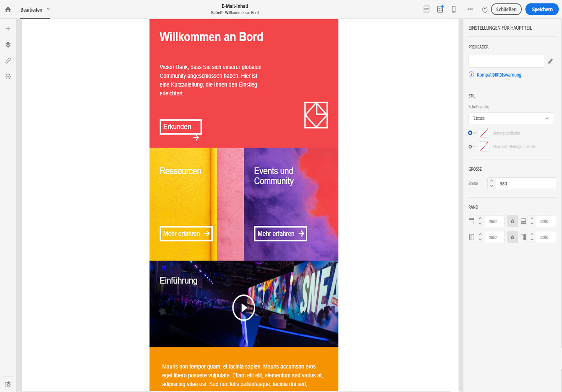This screenshot has height=392, width=562.
Task: Open the Times font family dropdown
Action: click(x=511, y=118)
